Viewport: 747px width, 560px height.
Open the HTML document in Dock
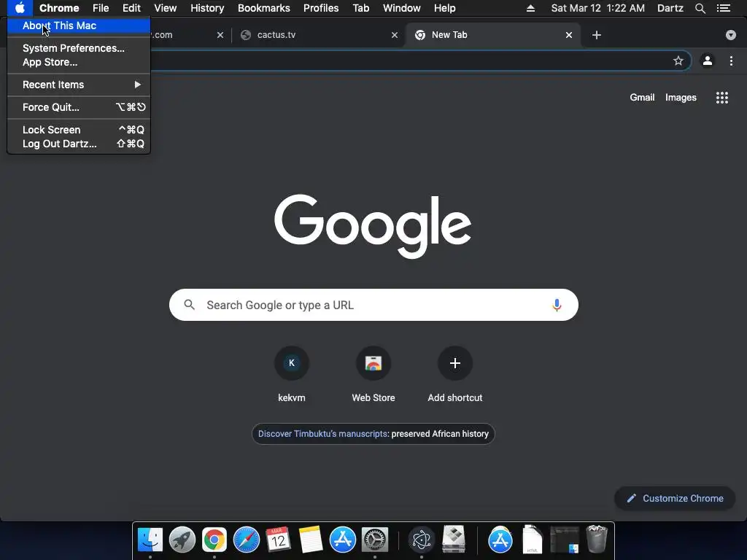click(532, 540)
